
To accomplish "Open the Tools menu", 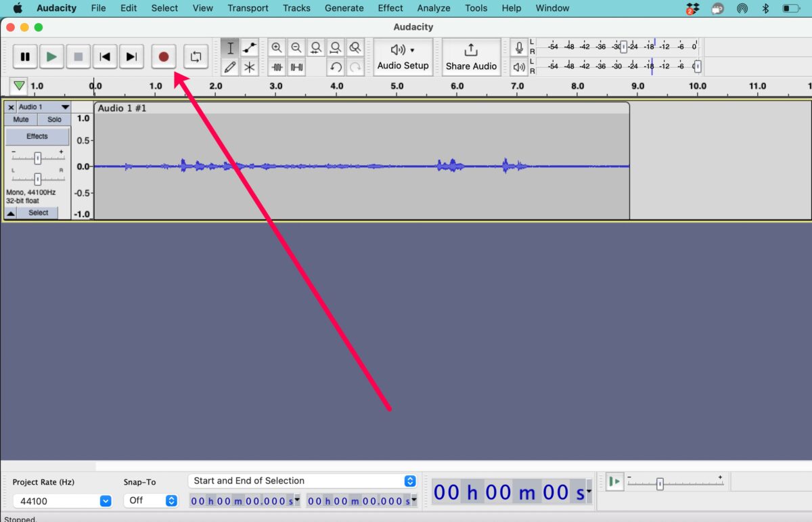I will coord(476,8).
